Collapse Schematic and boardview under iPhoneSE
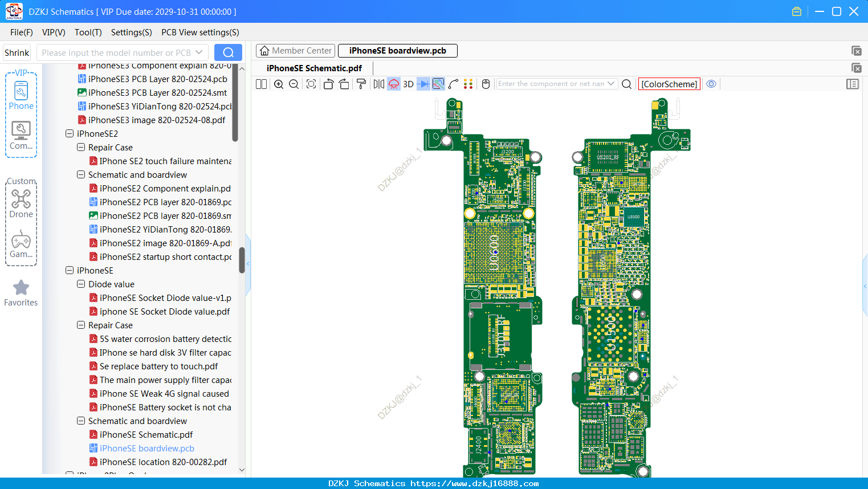This screenshot has width=868, height=489. point(81,421)
